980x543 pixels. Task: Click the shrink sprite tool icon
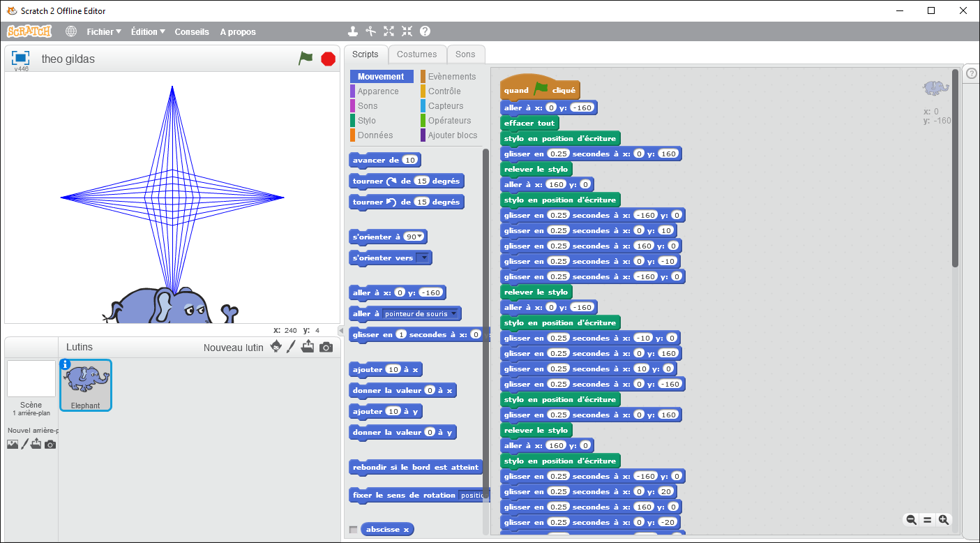coord(407,31)
